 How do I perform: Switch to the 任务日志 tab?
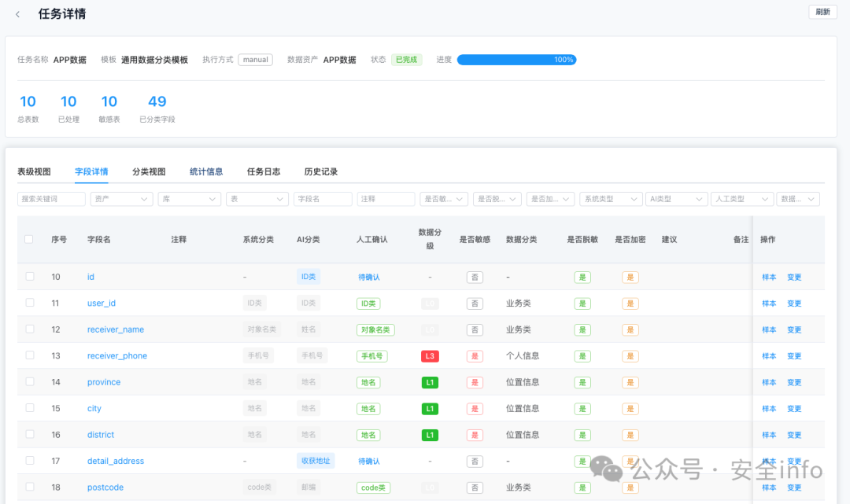coord(264,171)
